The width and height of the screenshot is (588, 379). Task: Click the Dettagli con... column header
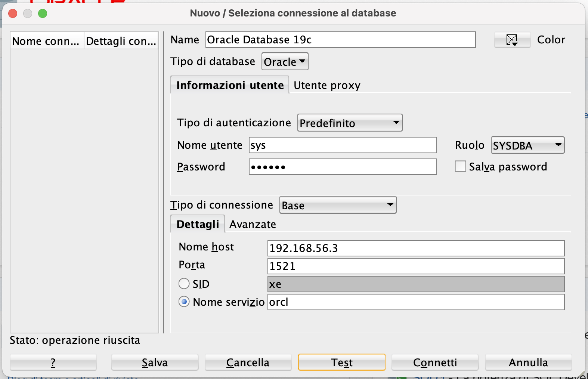121,41
